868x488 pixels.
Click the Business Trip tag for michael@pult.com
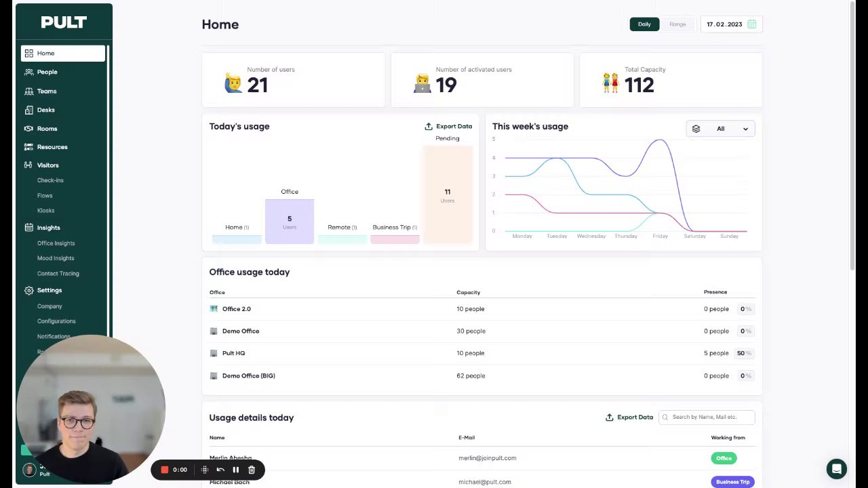732,482
